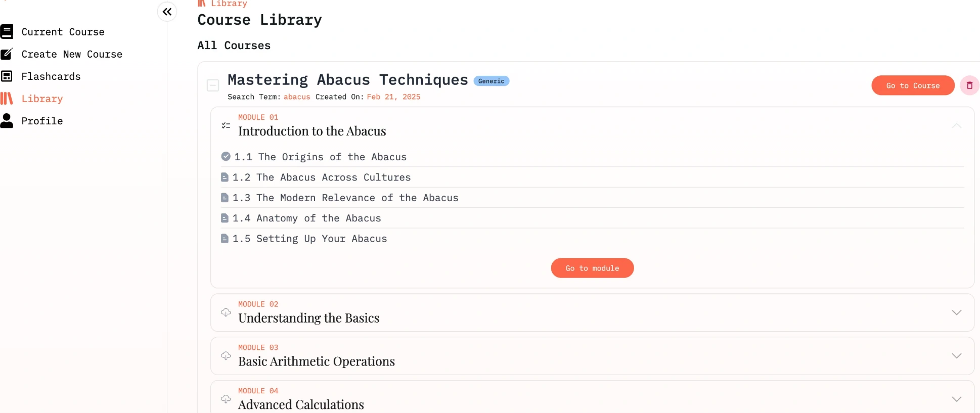Expand the Advanced Calculations module

point(957,399)
